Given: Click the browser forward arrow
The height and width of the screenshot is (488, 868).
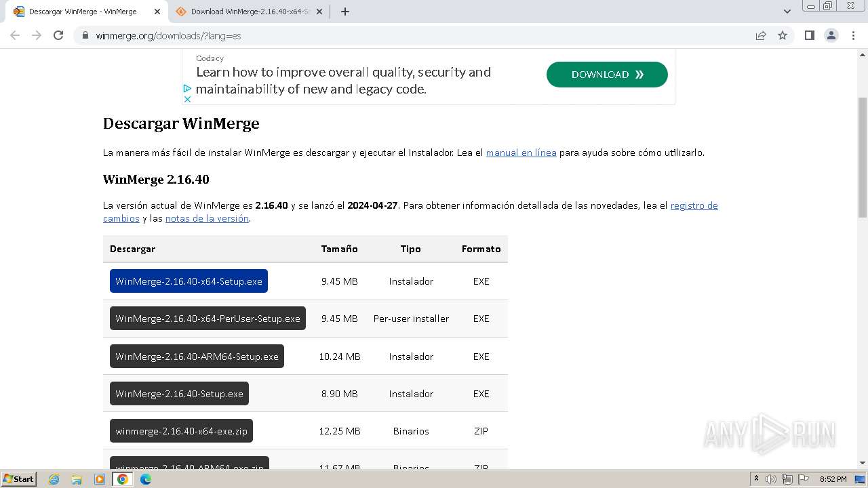Looking at the screenshot, I should coord(37,35).
